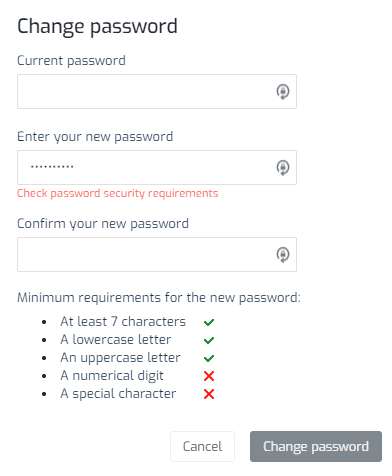Click the Cancel button

202,446
